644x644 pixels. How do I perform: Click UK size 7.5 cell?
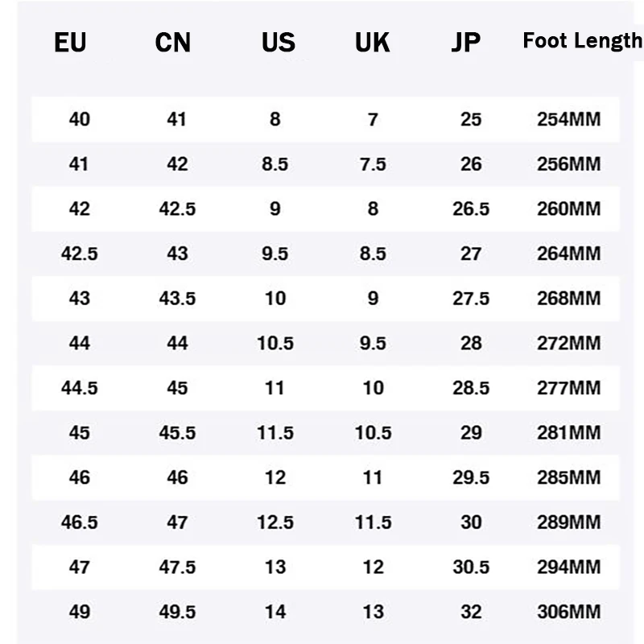pyautogui.click(x=373, y=164)
